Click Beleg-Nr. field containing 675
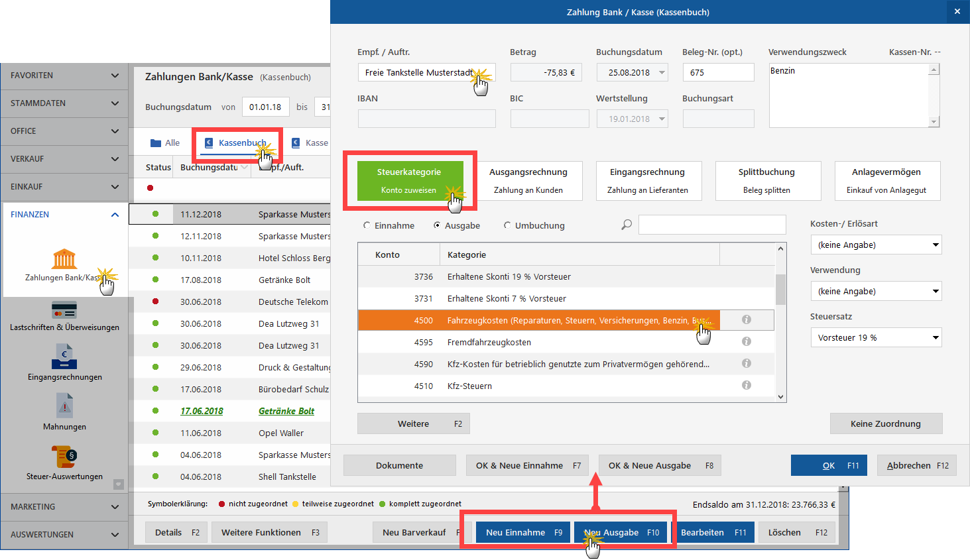The image size is (970, 560). [x=718, y=73]
